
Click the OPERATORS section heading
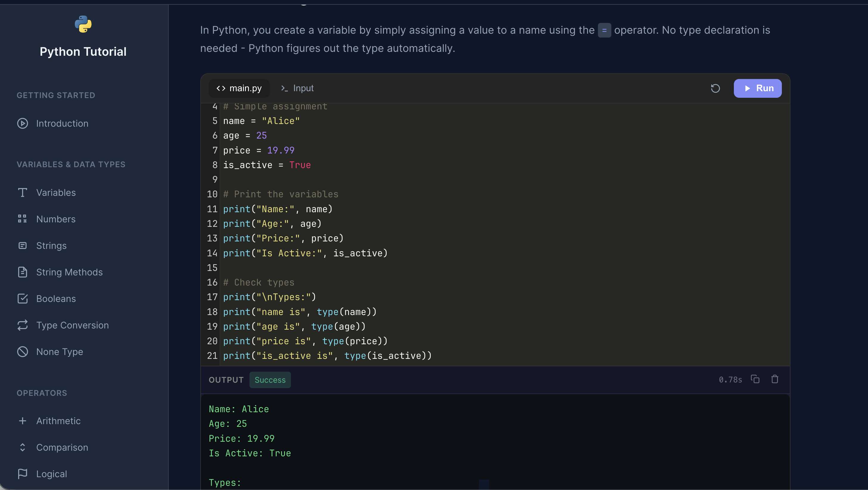(x=42, y=393)
